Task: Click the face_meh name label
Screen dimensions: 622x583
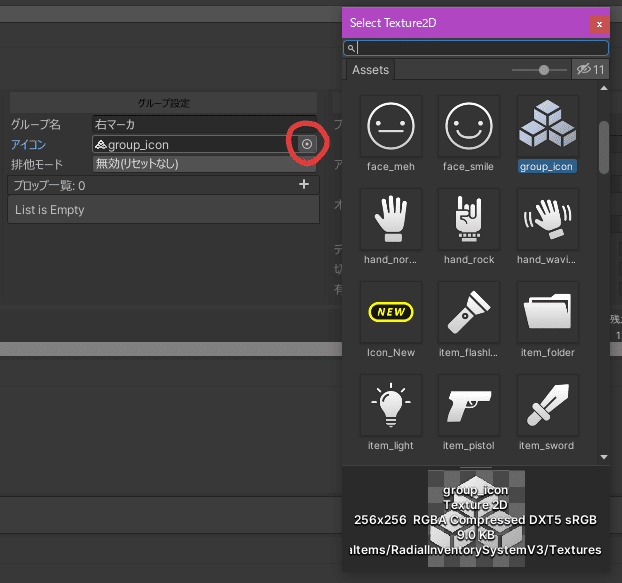Action: (391, 166)
